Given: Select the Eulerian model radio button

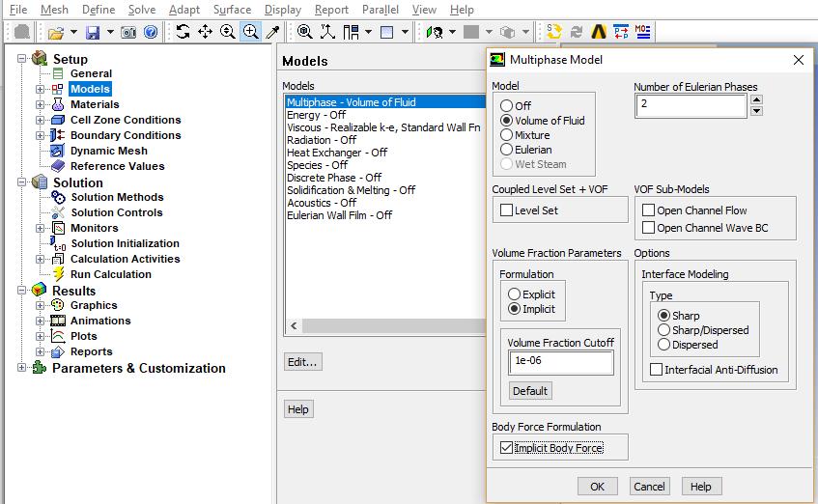Looking at the screenshot, I should 506,150.
